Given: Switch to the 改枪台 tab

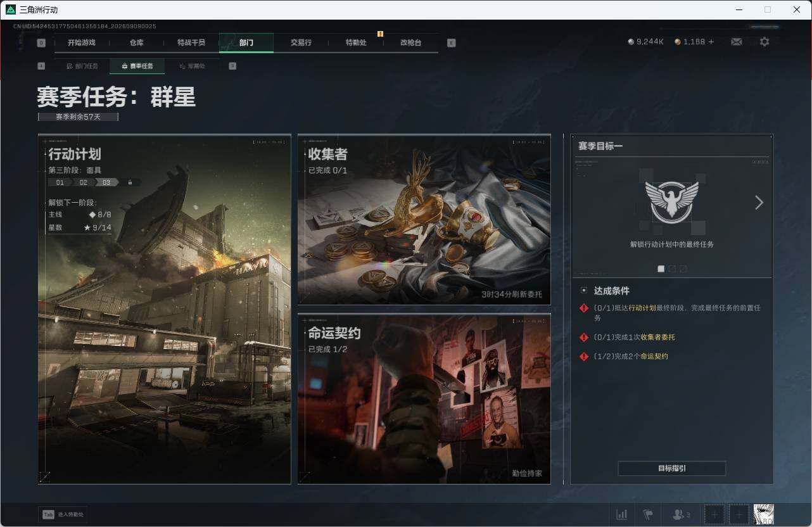Looking at the screenshot, I should (x=410, y=43).
